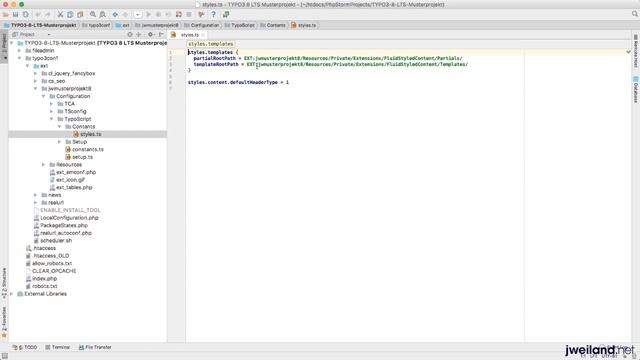Collapse the typo3conf folder
640x360 pixels.
(x=20, y=58)
